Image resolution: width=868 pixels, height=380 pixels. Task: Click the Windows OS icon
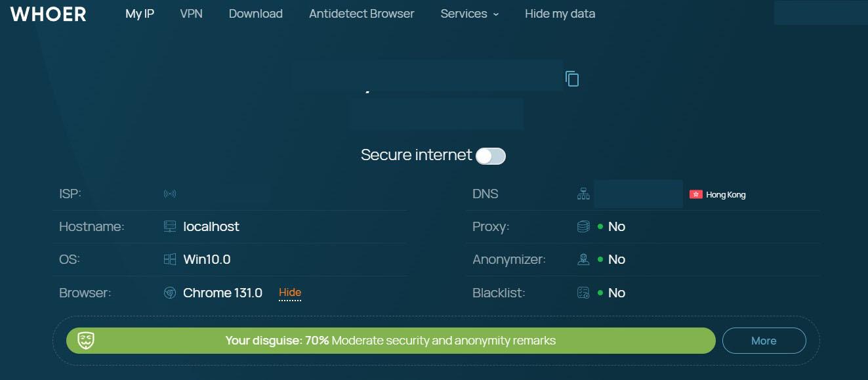[x=170, y=259]
